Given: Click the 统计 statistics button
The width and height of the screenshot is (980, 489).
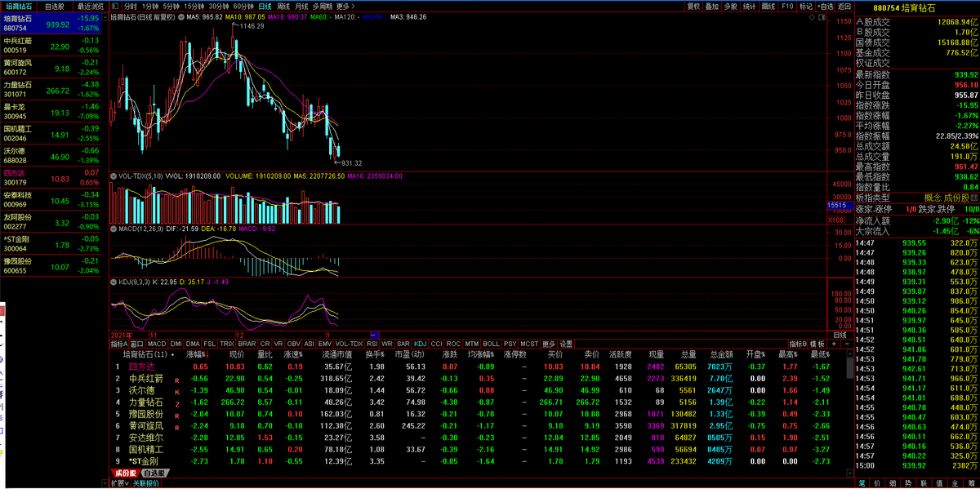Looking at the screenshot, I should (x=750, y=6).
